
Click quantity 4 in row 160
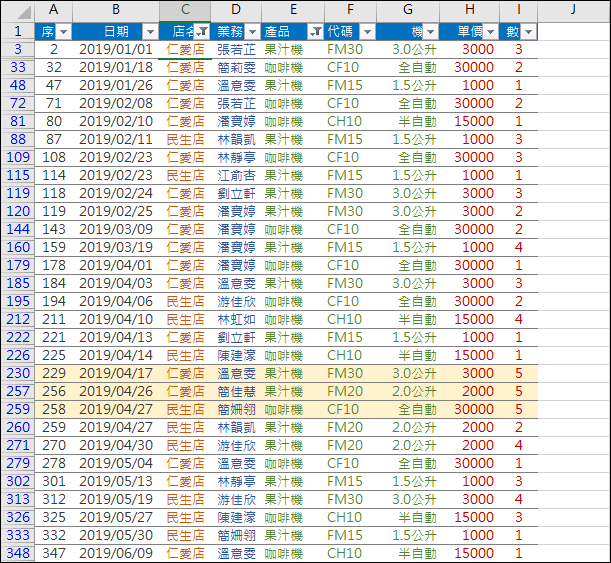(518, 247)
